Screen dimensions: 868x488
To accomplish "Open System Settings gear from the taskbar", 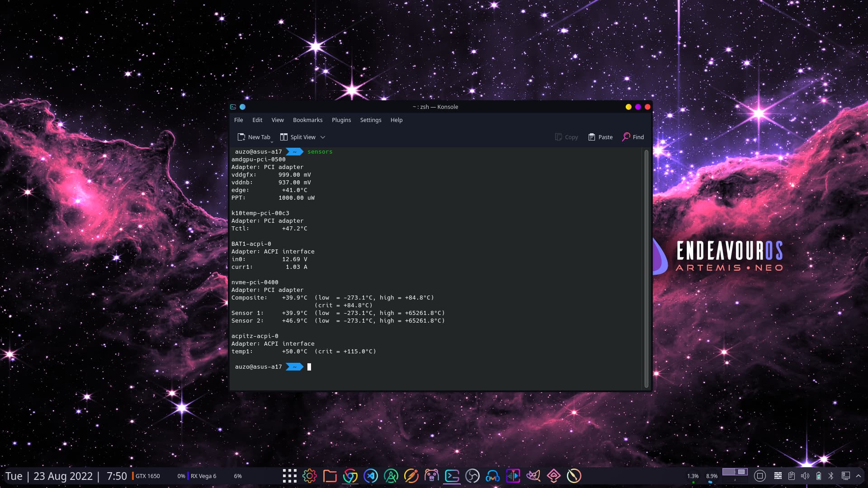I will [x=309, y=475].
